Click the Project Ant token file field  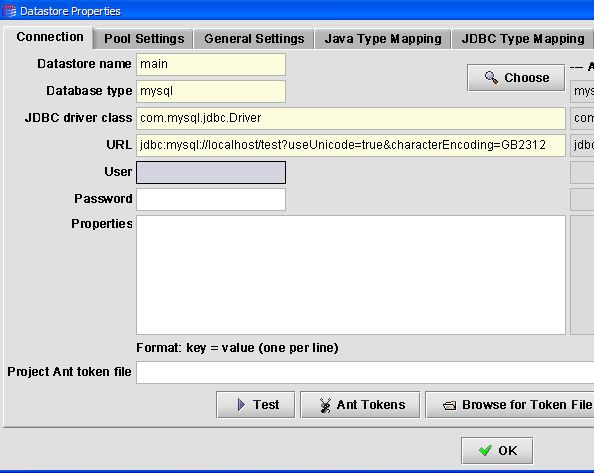point(365,372)
